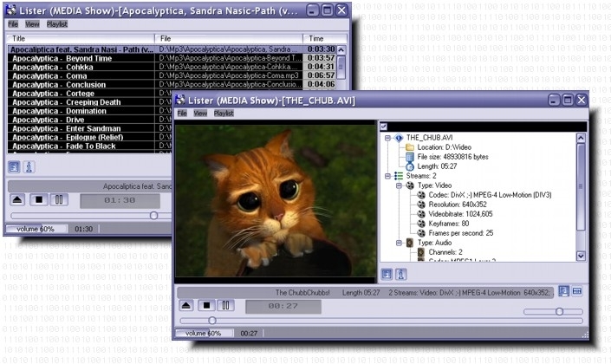611x364 pixels.
Task: Click the info tree scrollbar up arrow
Action: (581, 138)
